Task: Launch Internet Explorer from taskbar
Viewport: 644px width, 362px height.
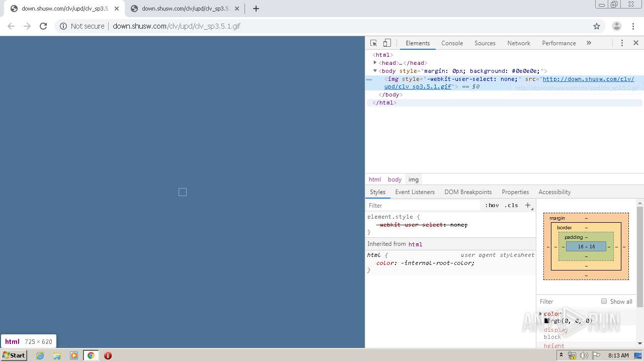Action: (x=40, y=355)
